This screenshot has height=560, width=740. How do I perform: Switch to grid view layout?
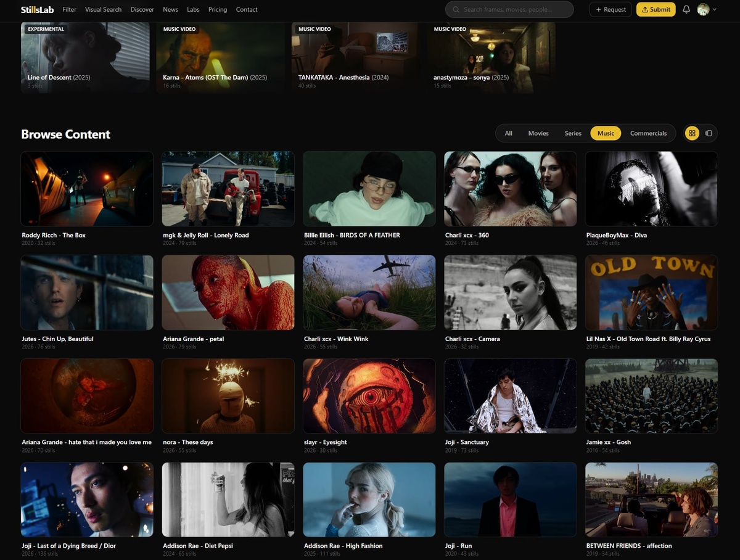692,133
